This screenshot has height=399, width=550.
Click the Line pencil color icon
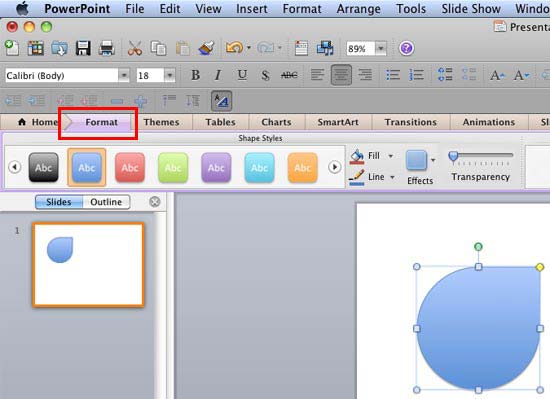(x=357, y=177)
